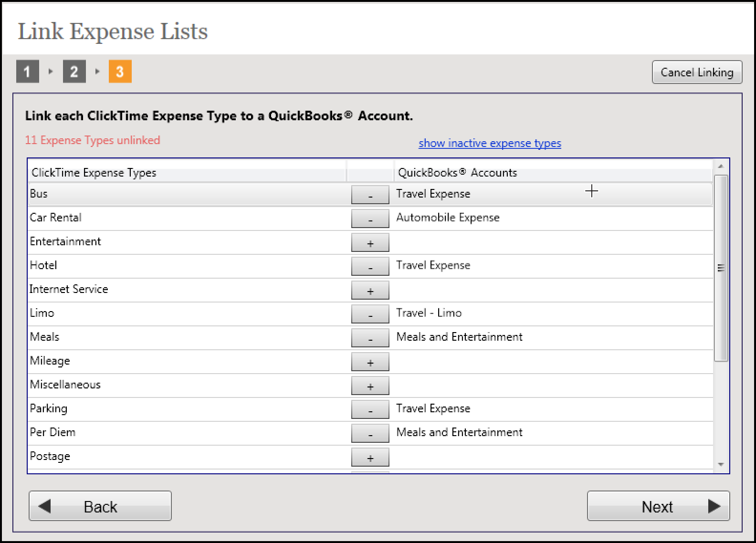The image size is (756, 543).
Task: Click the Cancel Linking button
Action: click(697, 72)
